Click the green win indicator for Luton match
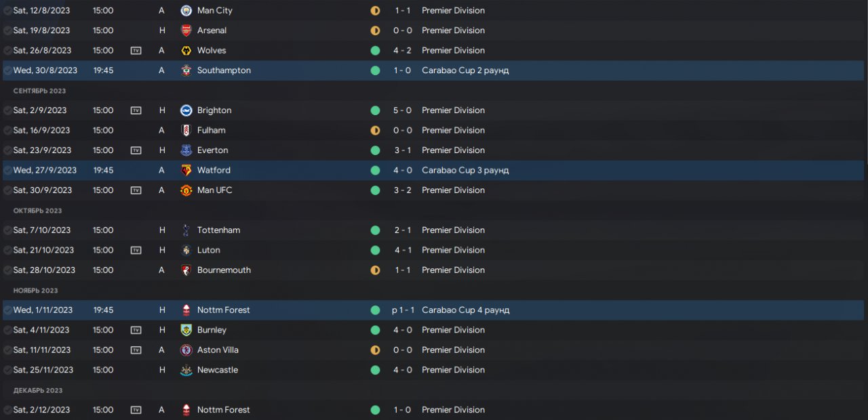 point(375,250)
